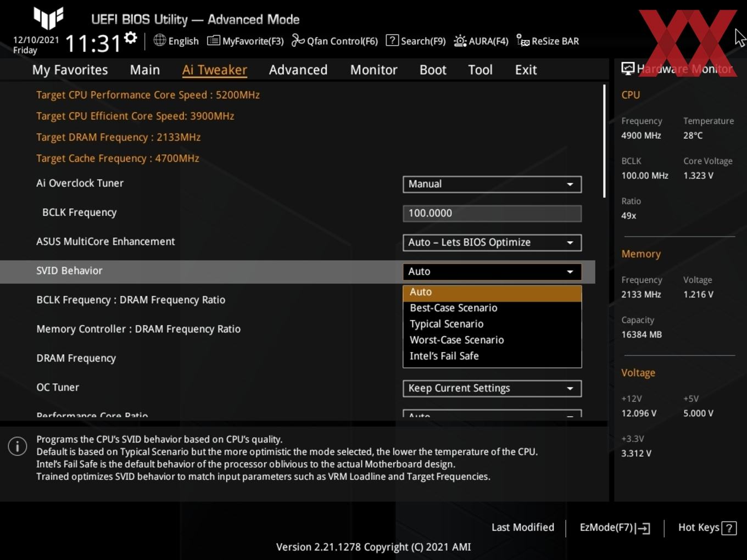Image resolution: width=747 pixels, height=560 pixels.
Task: Click Target CPU Performance Core Speed text
Action: 148,95
